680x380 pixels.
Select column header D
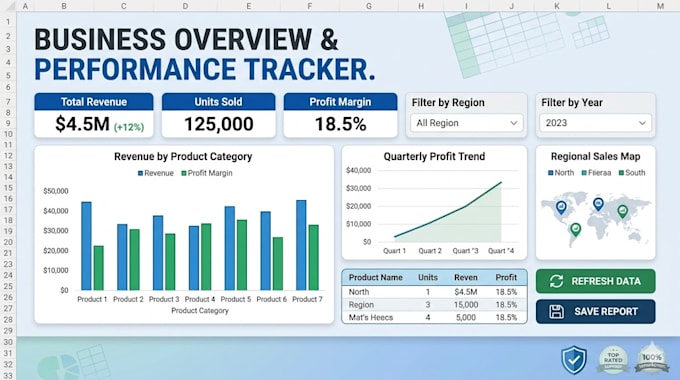click(185, 6)
